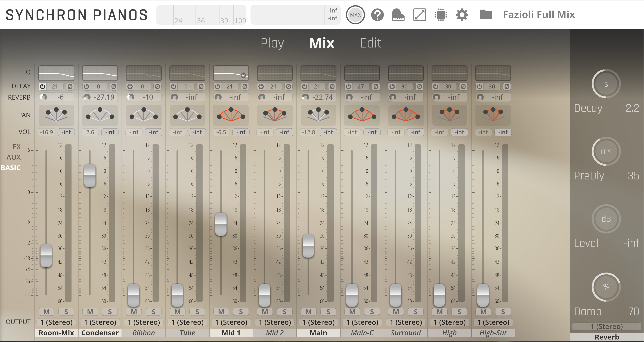Open the help question mark icon
This screenshot has height=342, width=644.
tap(377, 15)
